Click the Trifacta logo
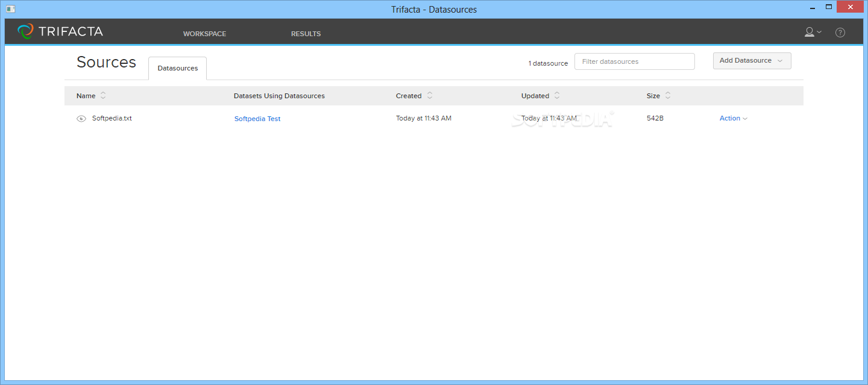Image resolution: width=868 pixels, height=385 pixels. tap(60, 31)
